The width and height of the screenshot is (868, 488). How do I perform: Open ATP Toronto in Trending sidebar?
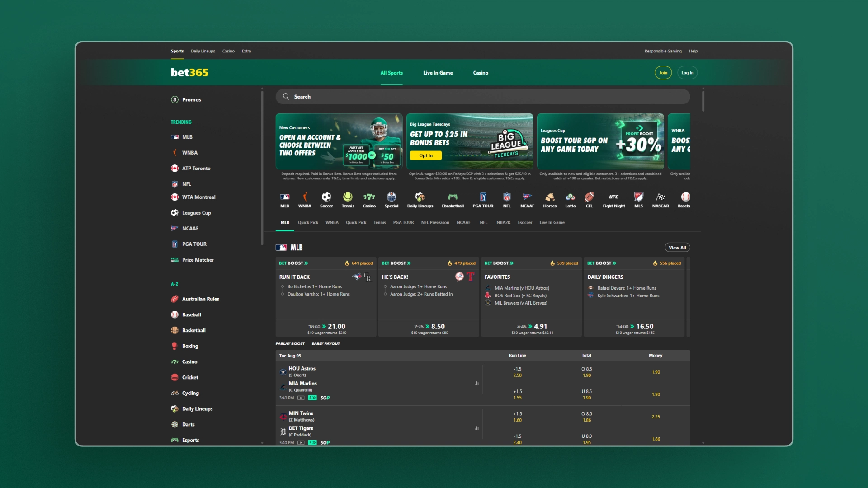(x=191, y=168)
